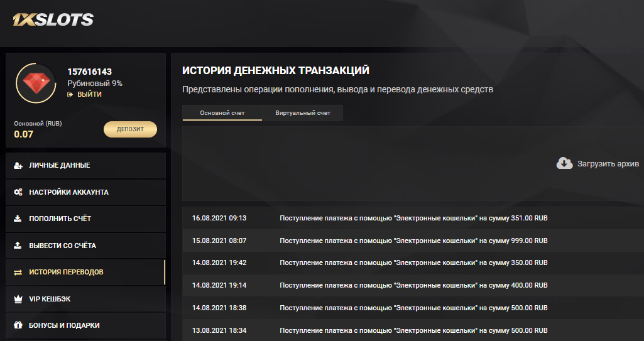Click the 14.08.2021 19:42 date cell
Image resolution: width=644 pixels, height=341 pixels.
(219, 263)
